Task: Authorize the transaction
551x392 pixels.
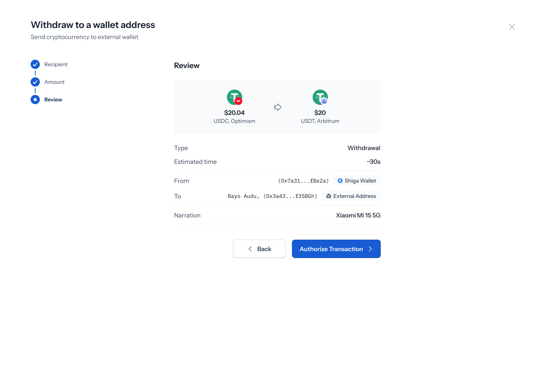Action: (336, 249)
